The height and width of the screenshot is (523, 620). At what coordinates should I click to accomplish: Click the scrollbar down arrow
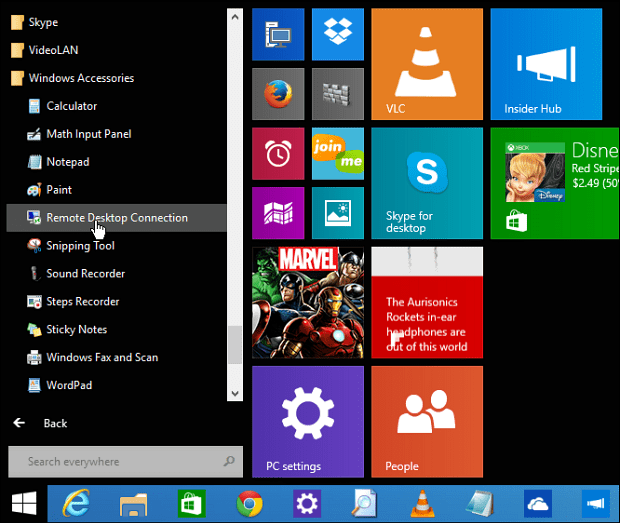coord(235,393)
